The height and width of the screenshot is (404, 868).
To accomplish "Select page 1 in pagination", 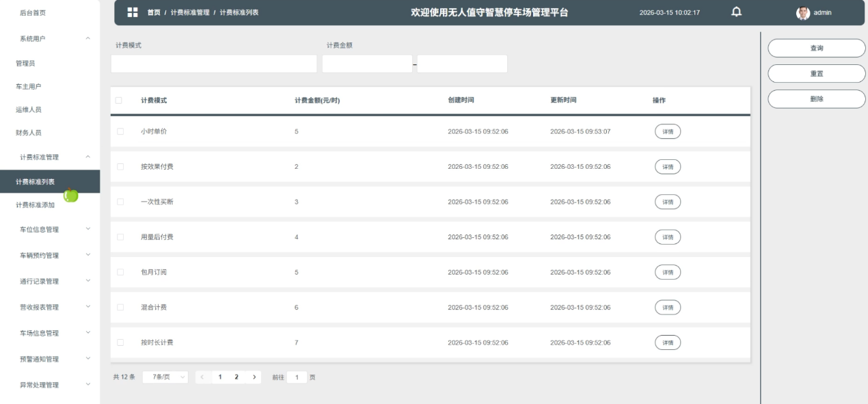I will [220, 377].
